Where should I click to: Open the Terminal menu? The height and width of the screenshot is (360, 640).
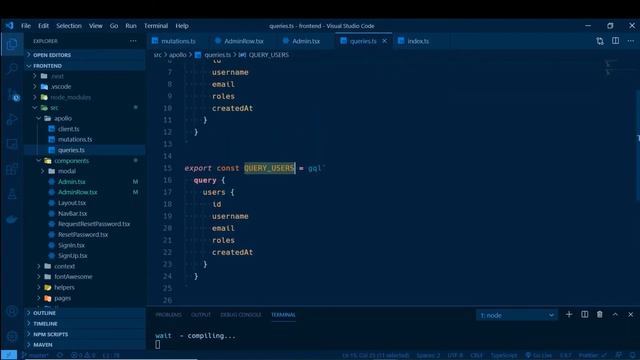[x=156, y=26]
